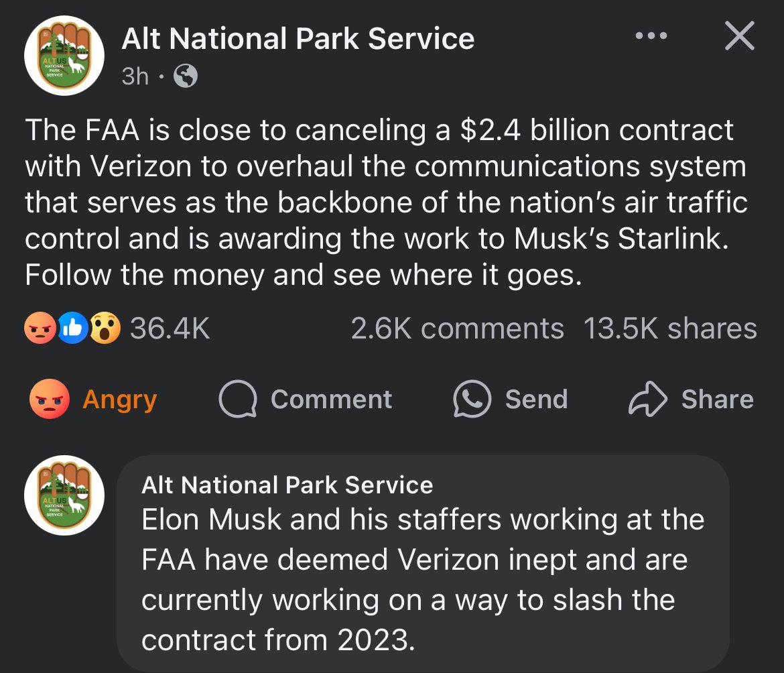The width and height of the screenshot is (784, 673).
Task: Tap the Alt National Park Service profile picture
Action: (x=64, y=55)
